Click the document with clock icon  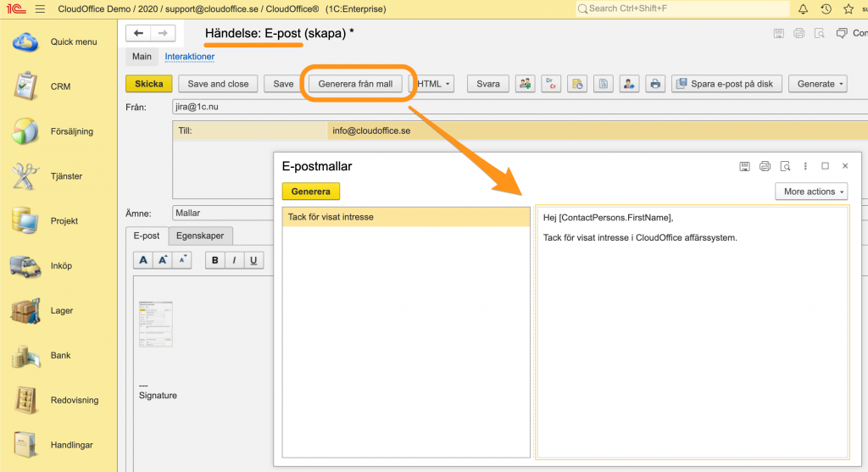(576, 84)
